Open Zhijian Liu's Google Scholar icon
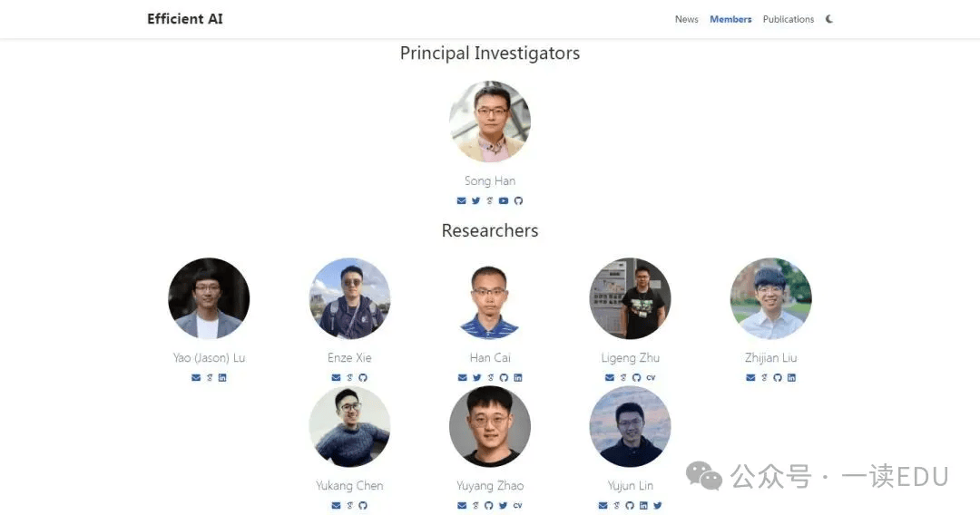 click(x=764, y=378)
